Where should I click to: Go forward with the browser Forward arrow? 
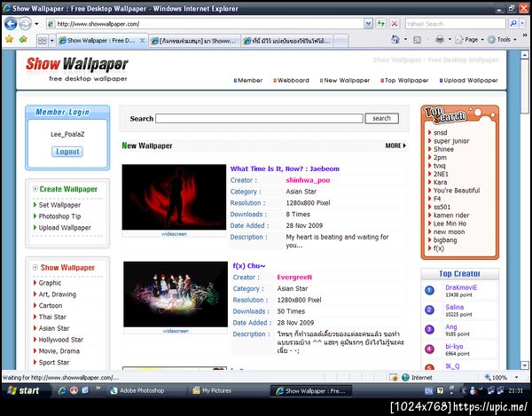pos(25,24)
